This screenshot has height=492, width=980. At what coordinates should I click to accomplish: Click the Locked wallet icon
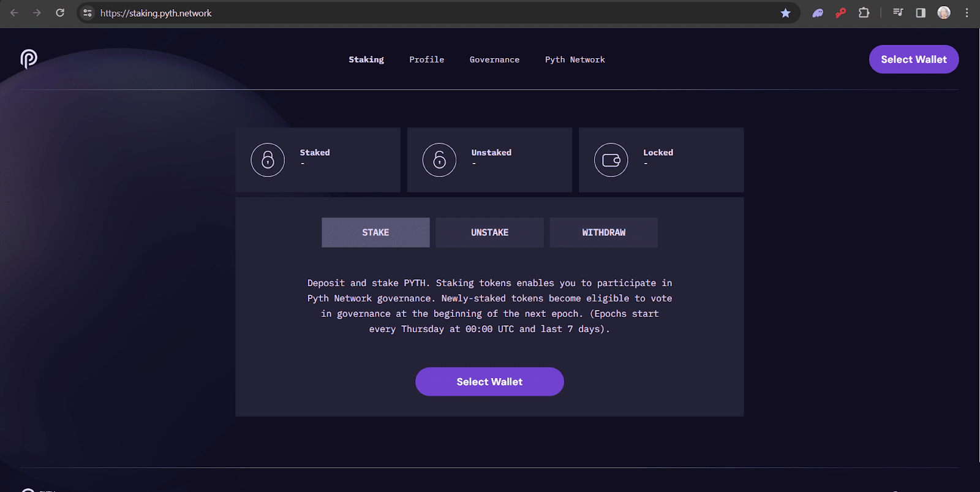point(611,160)
